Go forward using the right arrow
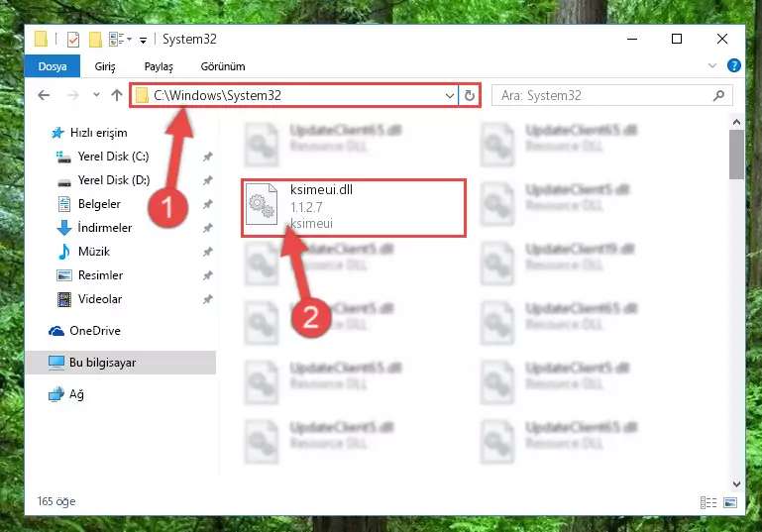The width and height of the screenshot is (762, 532). [x=73, y=95]
